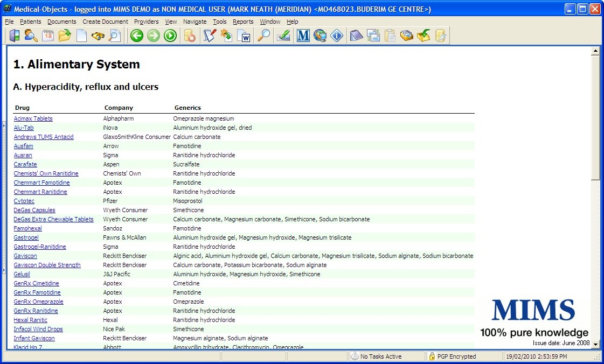Open the Reports menu

pyautogui.click(x=243, y=22)
